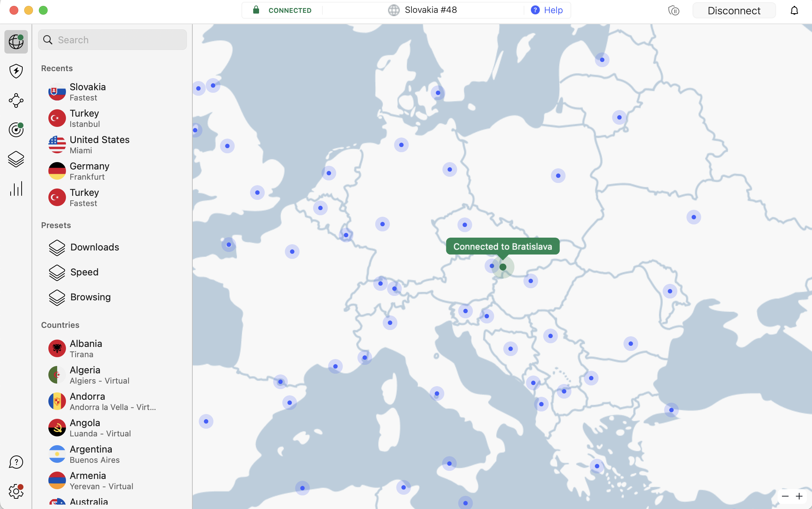
Task: Select Albania Tirana from countries
Action: 86,348
